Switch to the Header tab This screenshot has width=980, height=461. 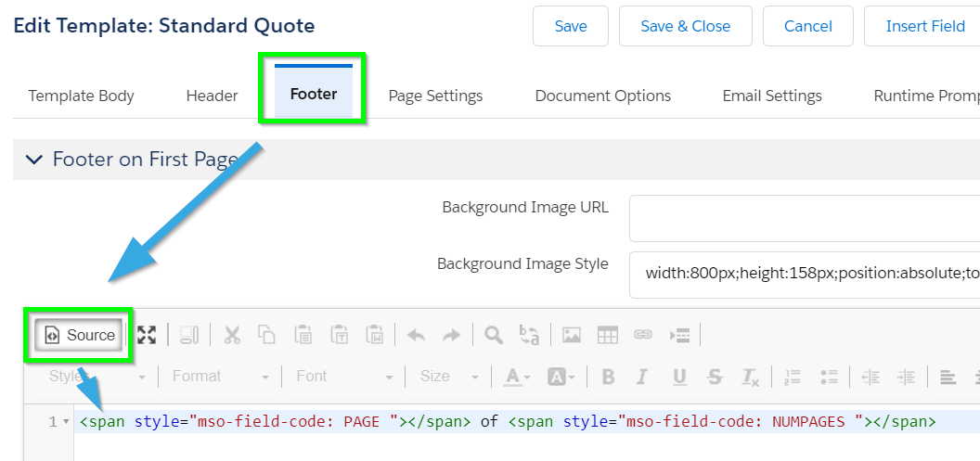(x=212, y=96)
